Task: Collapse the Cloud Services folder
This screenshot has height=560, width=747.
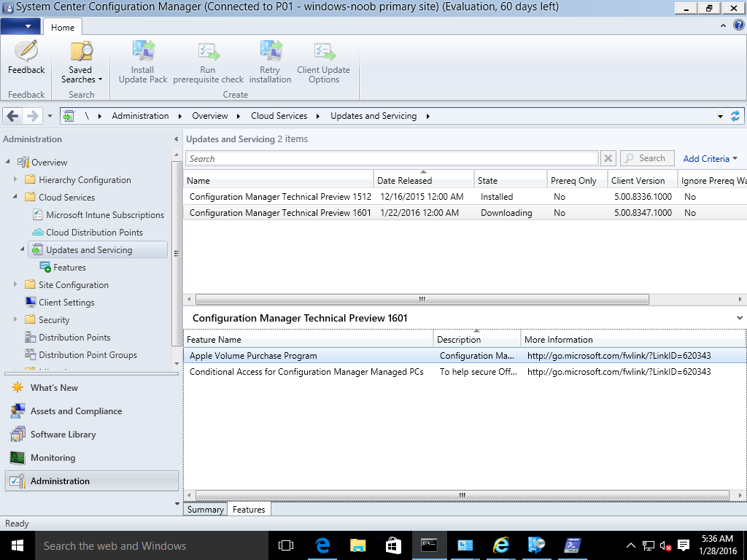Action: [x=15, y=197]
